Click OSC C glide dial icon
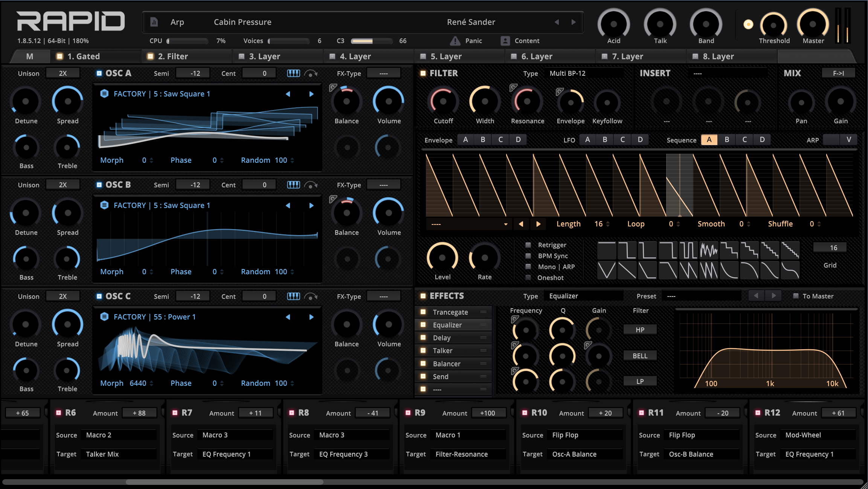The image size is (868, 489). (x=311, y=296)
